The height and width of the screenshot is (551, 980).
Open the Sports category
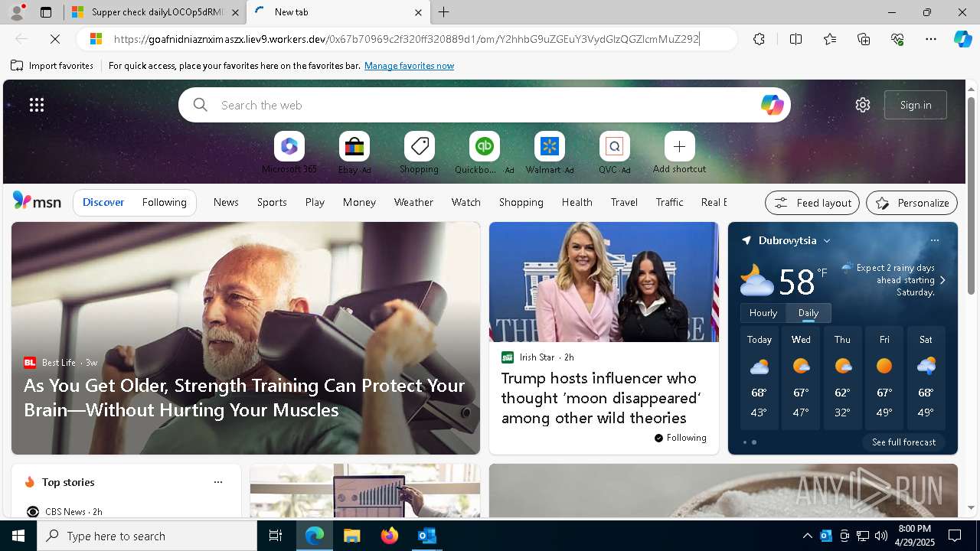[272, 202]
